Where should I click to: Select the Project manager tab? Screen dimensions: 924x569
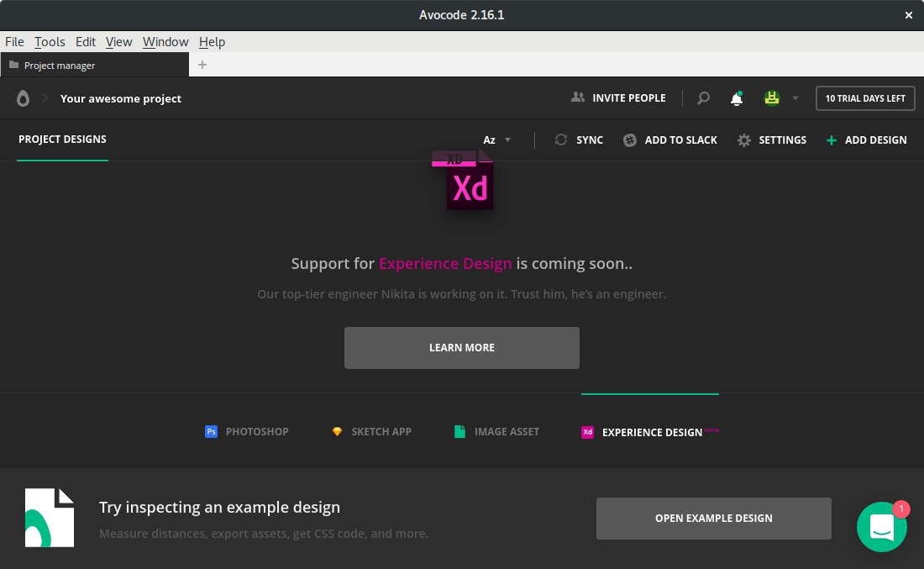click(94, 65)
